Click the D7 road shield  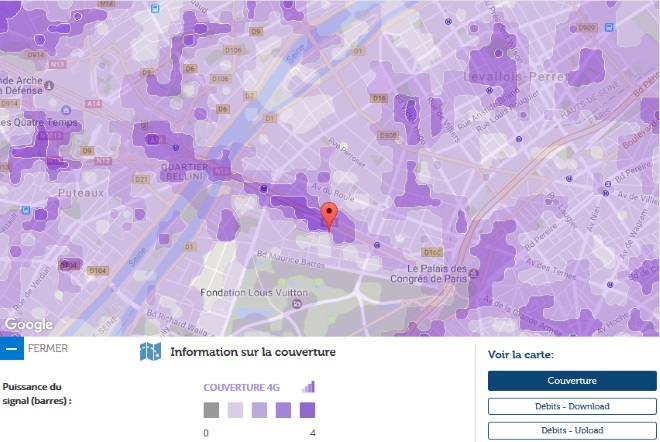click(250, 96)
